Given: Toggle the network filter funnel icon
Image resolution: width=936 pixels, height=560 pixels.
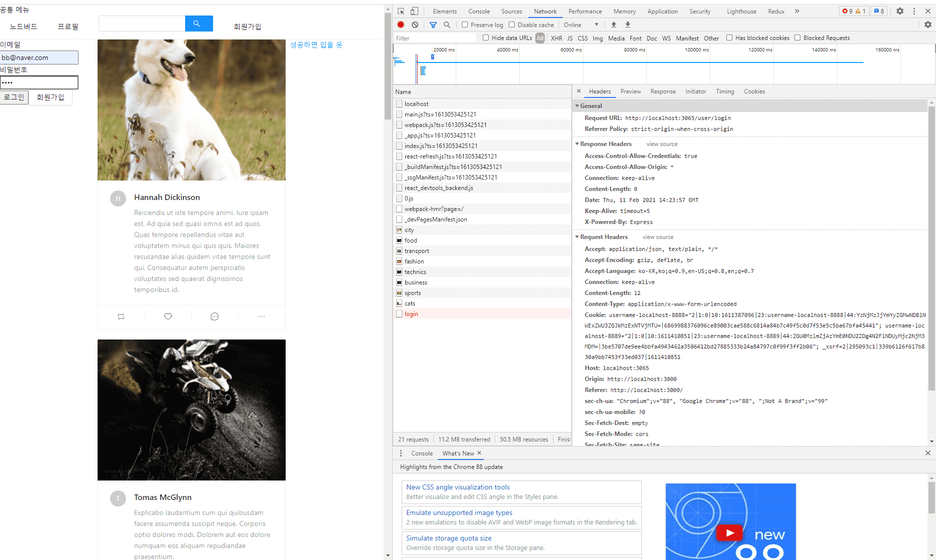Looking at the screenshot, I should (433, 24).
